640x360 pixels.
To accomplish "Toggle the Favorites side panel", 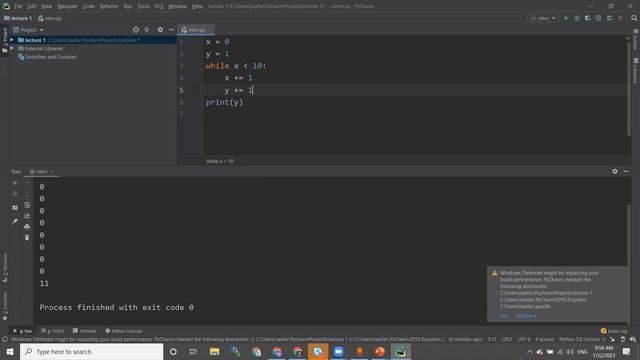I will click(5, 306).
